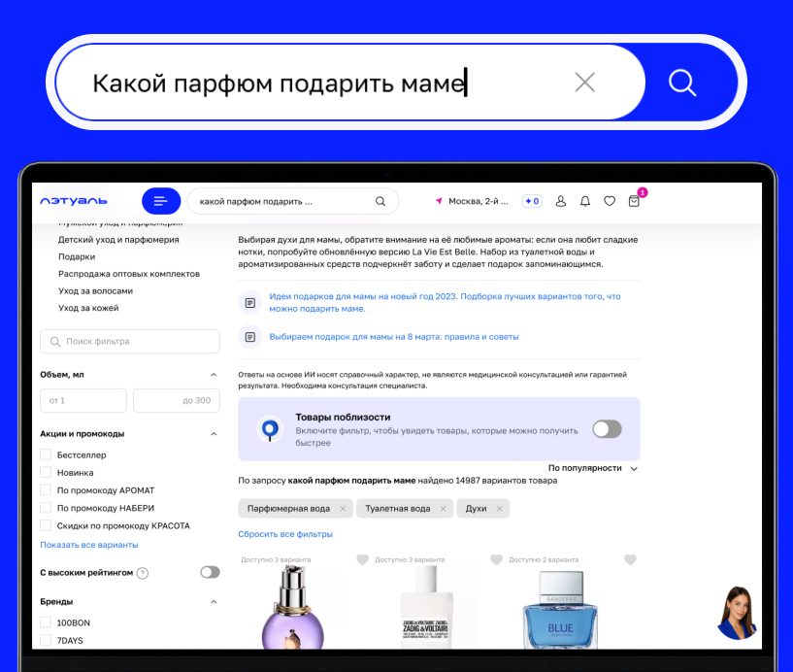Screen dimensions: 793x672
Task: Open the Москва delivery location selector
Action: tap(472, 201)
